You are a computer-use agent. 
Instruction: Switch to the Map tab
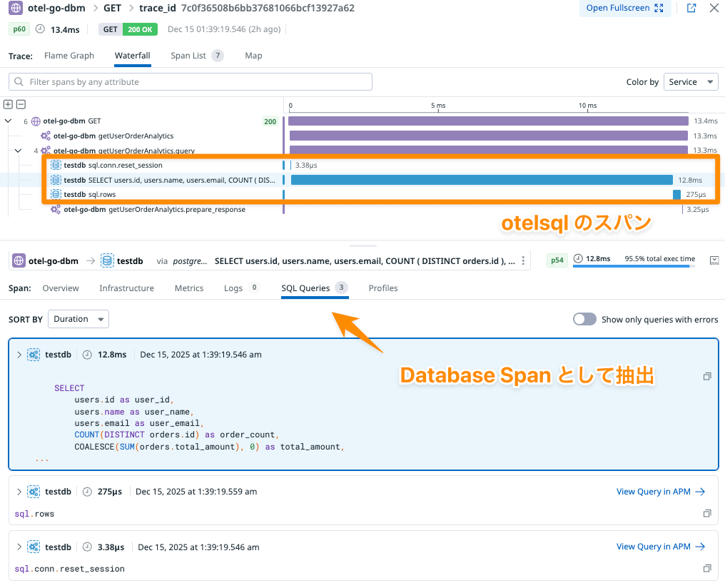click(x=253, y=56)
